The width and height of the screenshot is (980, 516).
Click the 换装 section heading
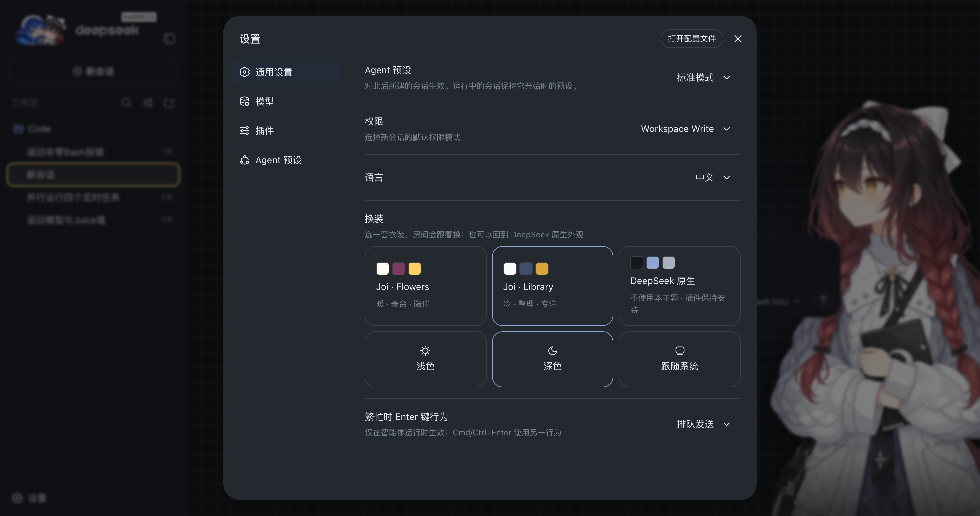[374, 219]
